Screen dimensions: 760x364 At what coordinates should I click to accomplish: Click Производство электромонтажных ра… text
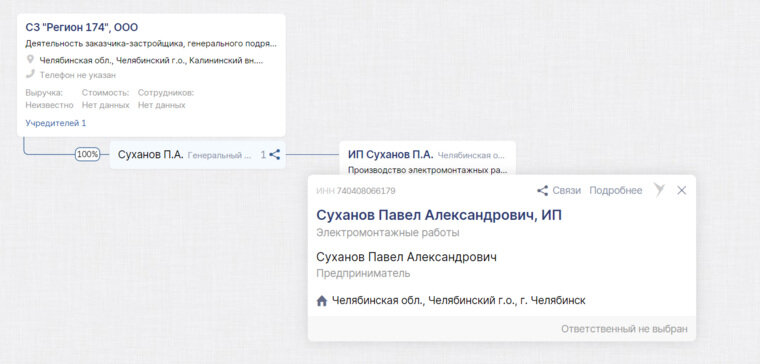[x=428, y=170]
